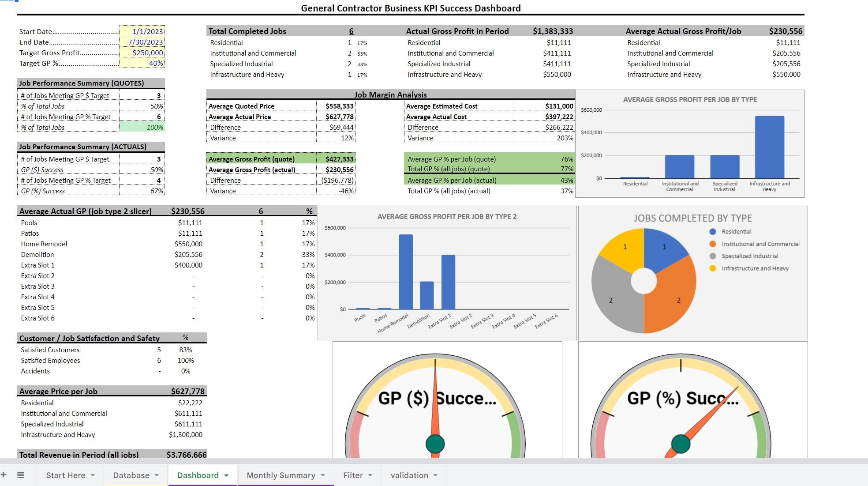
Task: Open the Start Here tab dropdown
Action: pyautogui.click(x=93, y=475)
